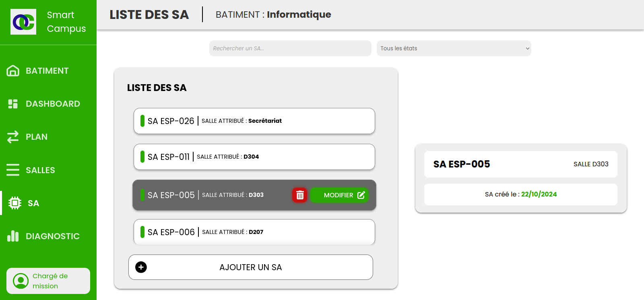Click the hamburger lines icon beside SALLES

[x=13, y=170]
